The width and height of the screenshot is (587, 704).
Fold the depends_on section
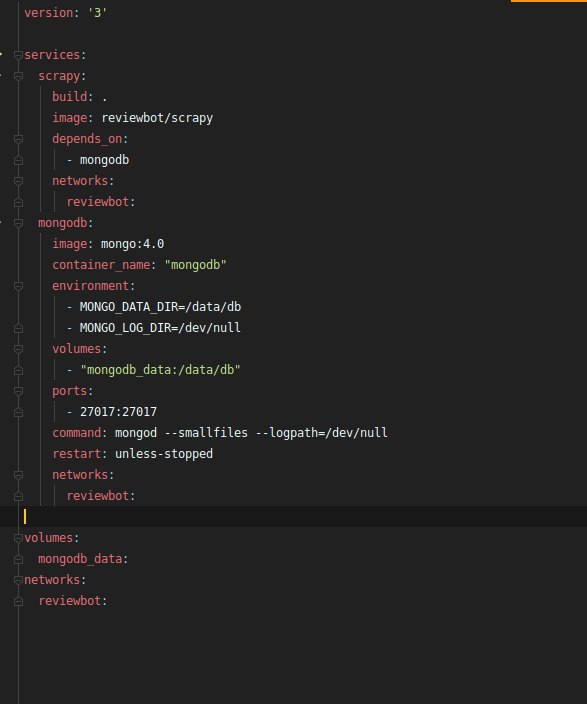point(18,139)
